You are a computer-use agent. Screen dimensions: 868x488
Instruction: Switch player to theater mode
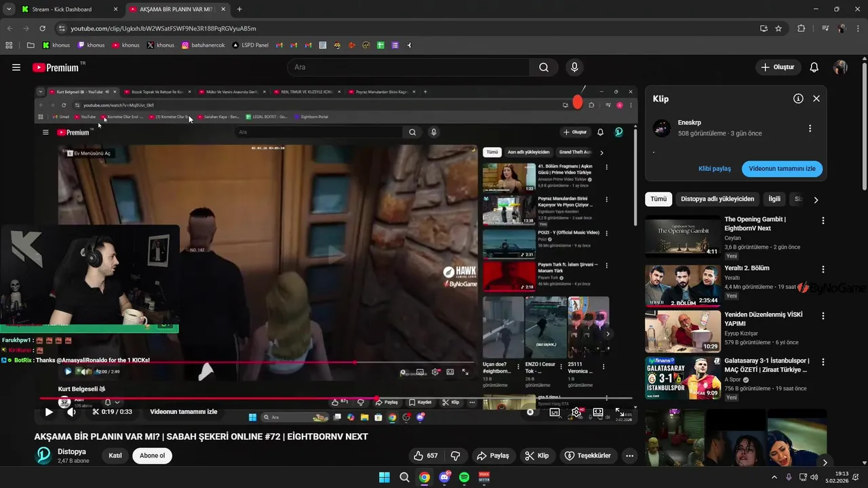point(598,411)
